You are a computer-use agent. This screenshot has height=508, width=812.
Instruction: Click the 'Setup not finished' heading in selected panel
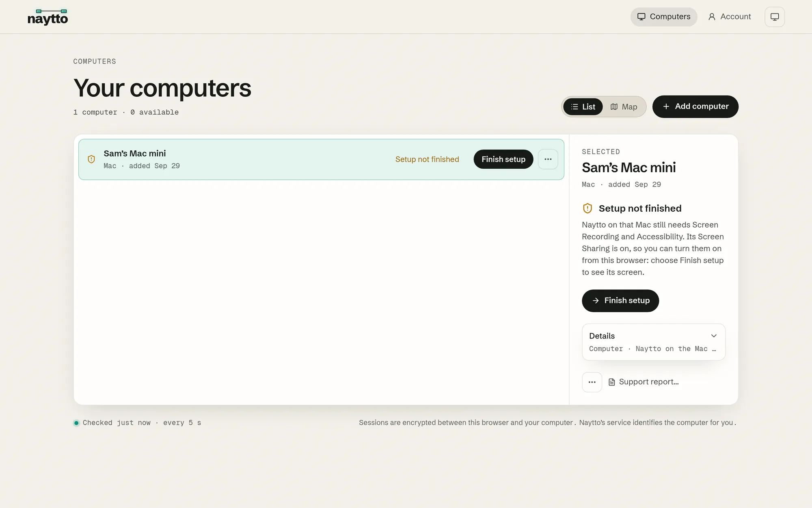pos(640,208)
